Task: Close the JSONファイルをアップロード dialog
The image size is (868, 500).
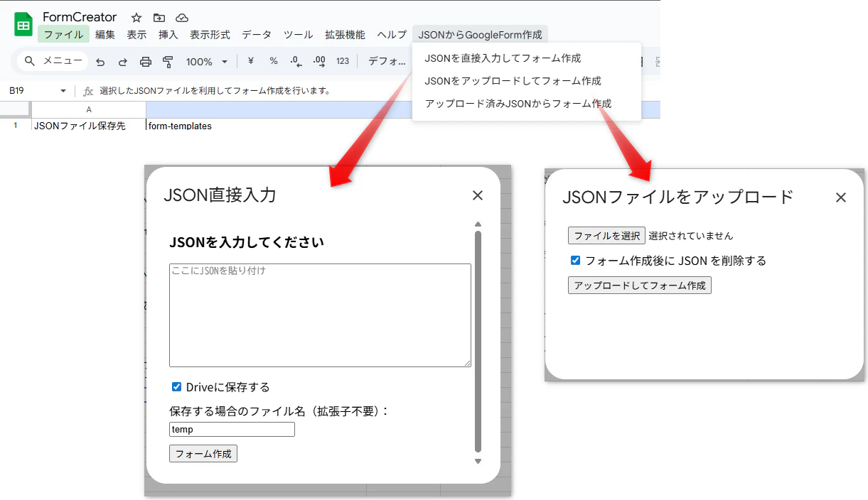Action: click(x=841, y=197)
